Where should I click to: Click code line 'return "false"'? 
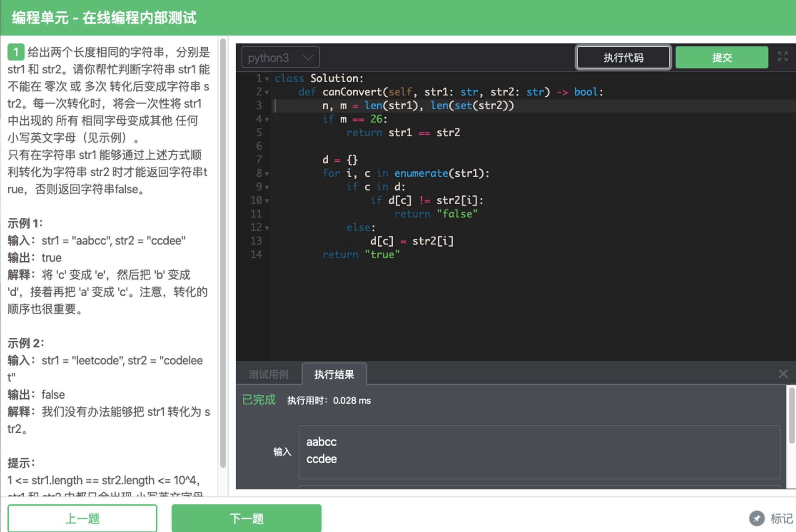pos(436,214)
